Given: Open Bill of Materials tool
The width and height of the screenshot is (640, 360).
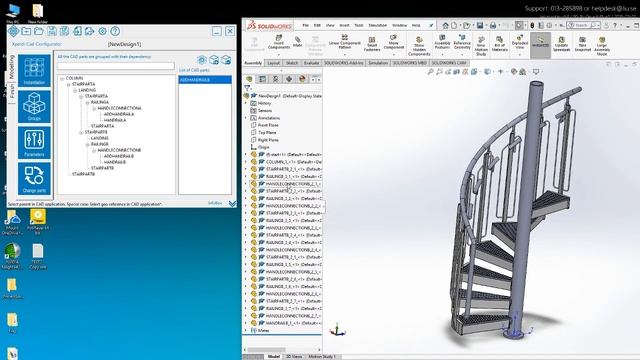Looking at the screenshot, I should 500,44.
